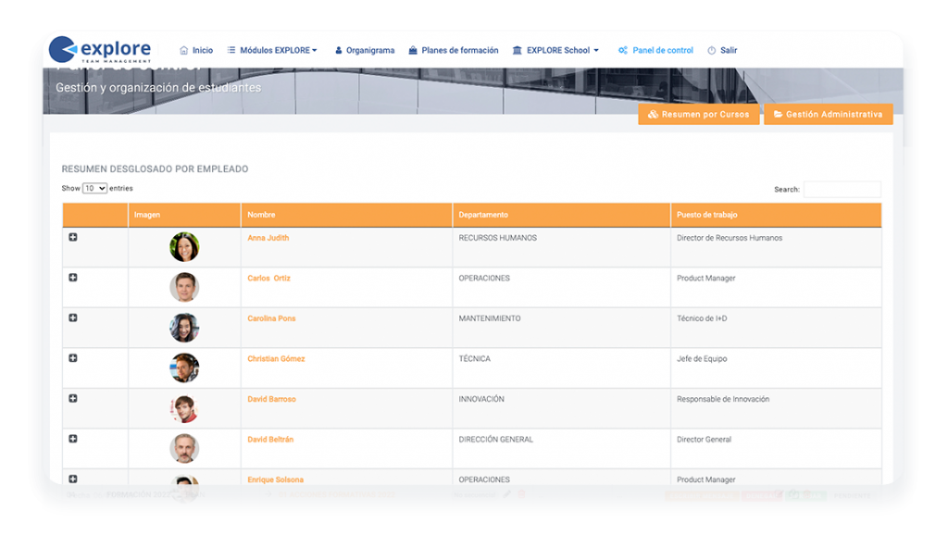The image size is (948, 560).
Task: Click the gears icon beside Panel de control
Action: 624,50
